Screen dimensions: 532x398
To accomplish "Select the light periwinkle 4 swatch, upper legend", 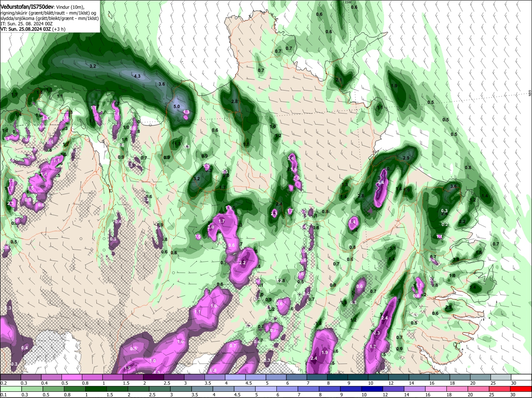I will tap(236, 377).
